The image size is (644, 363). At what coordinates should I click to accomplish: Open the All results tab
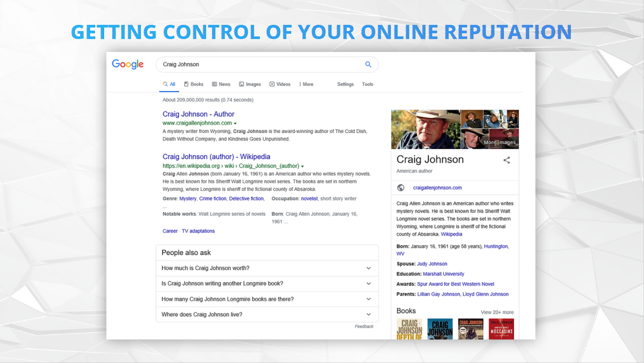[x=169, y=84]
